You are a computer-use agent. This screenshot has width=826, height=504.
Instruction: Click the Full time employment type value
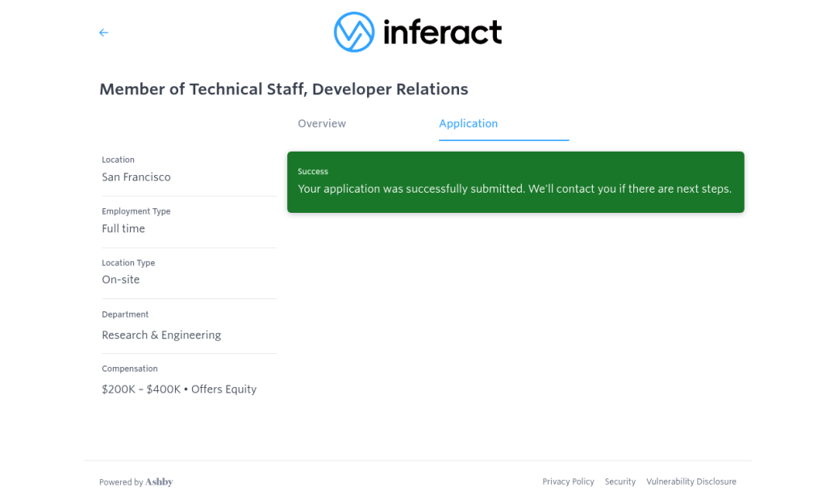[123, 228]
